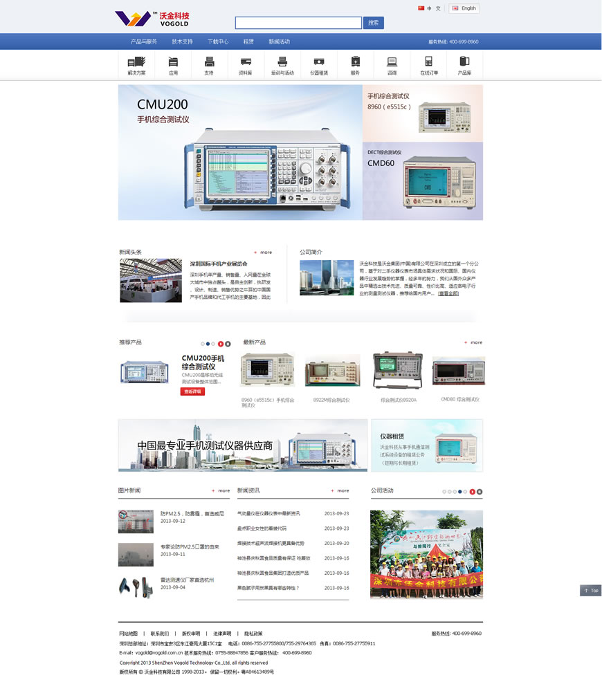Open the 应用 applications icon
Image resolution: width=602 pixels, height=700 pixels.
(x=173, y=66)
